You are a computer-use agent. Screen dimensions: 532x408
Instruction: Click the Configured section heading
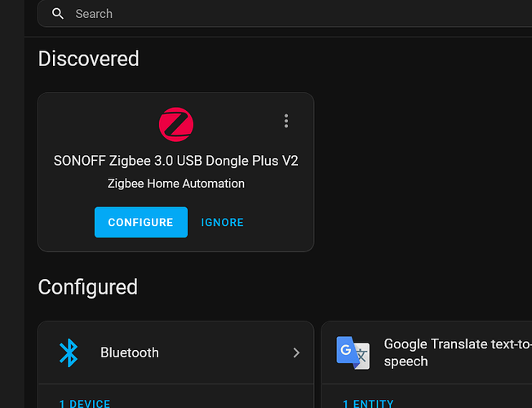coord(88,287)
